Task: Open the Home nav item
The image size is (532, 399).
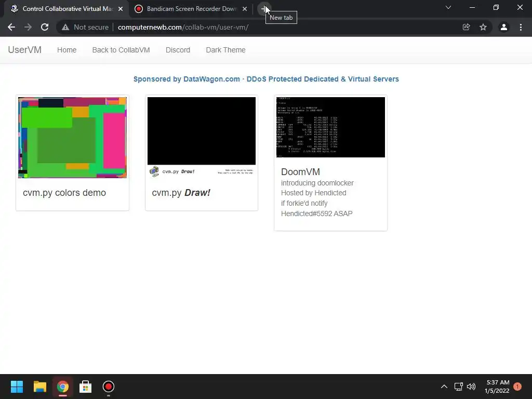Action: pyautogui.click(x=67, y=50)
